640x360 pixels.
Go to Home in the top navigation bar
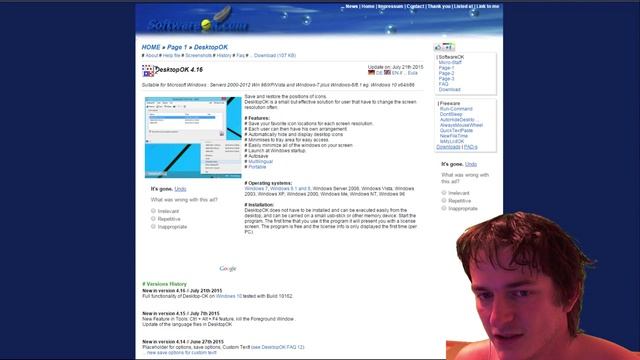[x=368, y=7]
